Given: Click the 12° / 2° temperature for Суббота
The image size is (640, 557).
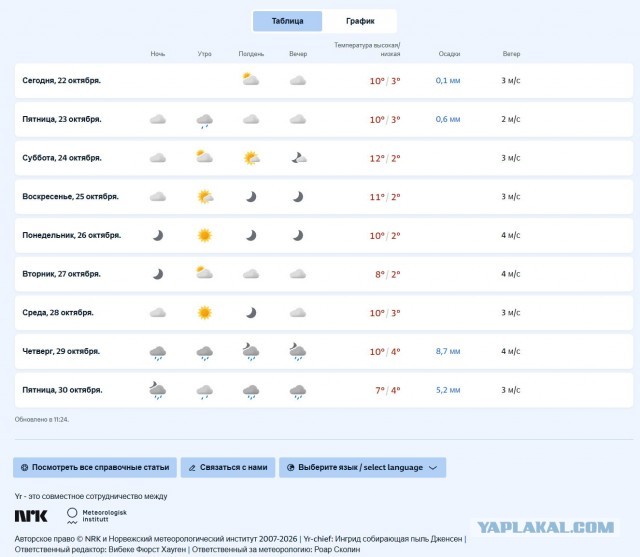Looking at the screenshot, I should 385,158.
